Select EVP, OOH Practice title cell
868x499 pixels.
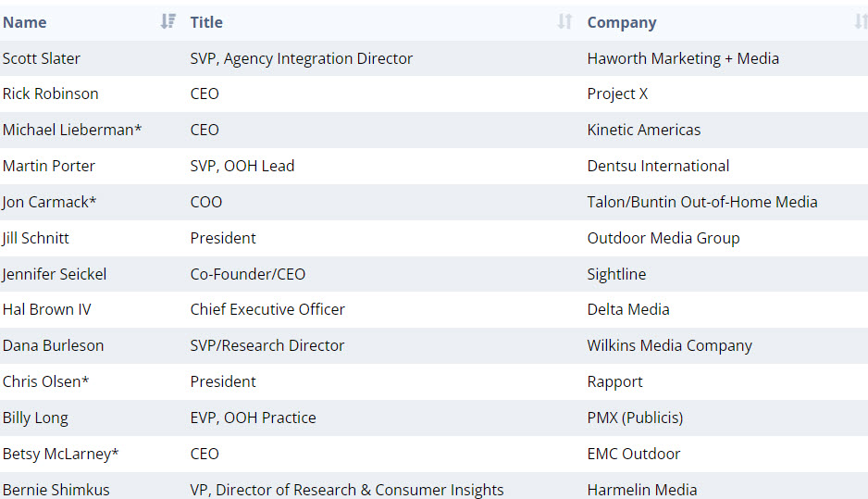coord(254,418)
